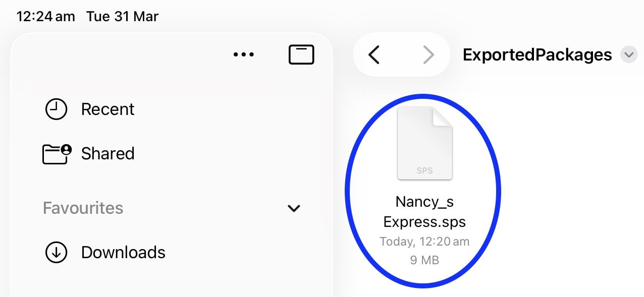Tap the forward navigation arrow
The height and width of the screenshot is (297, 644).
pos(428,55)
